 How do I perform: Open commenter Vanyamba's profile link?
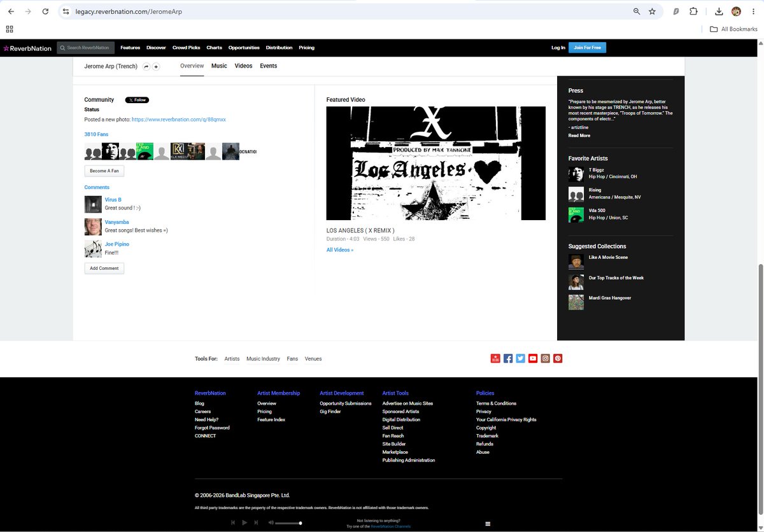click(x=117, y=222)
